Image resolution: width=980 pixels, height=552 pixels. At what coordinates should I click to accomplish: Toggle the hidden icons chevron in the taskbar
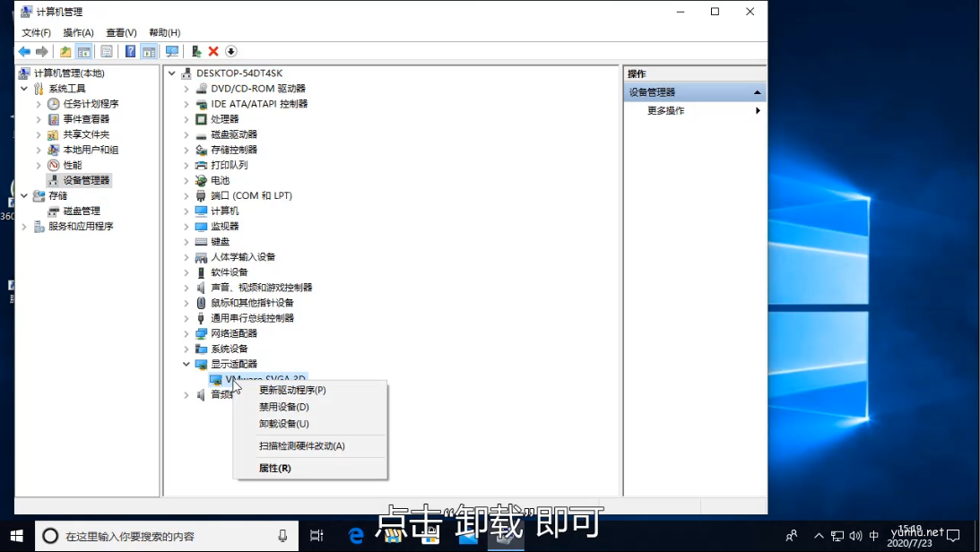click(819, 536)
